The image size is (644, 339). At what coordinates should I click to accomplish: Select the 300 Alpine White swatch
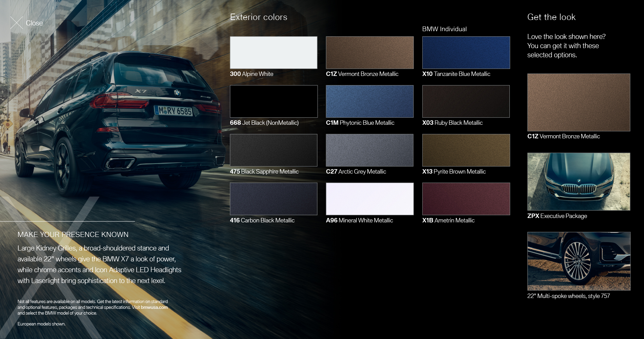point(274,53)
